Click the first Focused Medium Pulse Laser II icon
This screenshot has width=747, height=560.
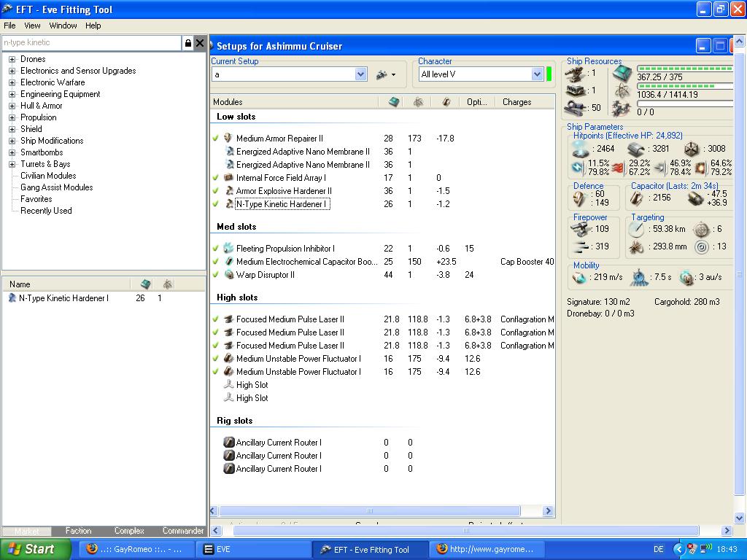[228, 319]
